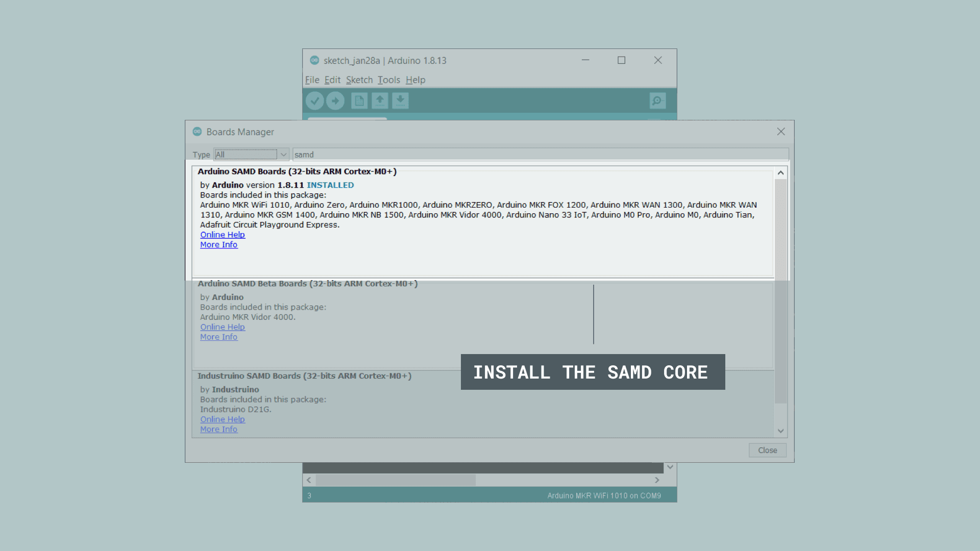
Task: Click the Boards Manager dialog icon
Action: pyautogui.click(x=197, y=131)
